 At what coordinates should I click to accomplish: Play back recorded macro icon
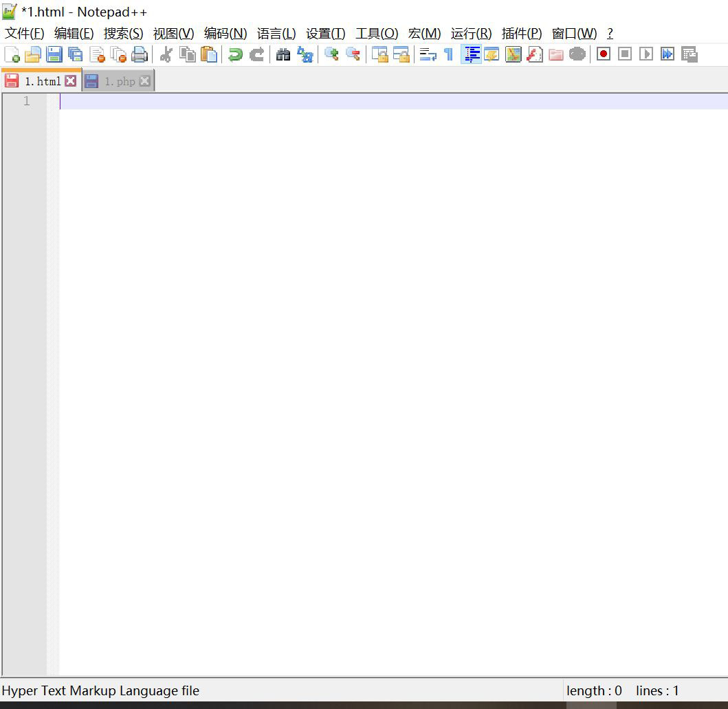646,54
